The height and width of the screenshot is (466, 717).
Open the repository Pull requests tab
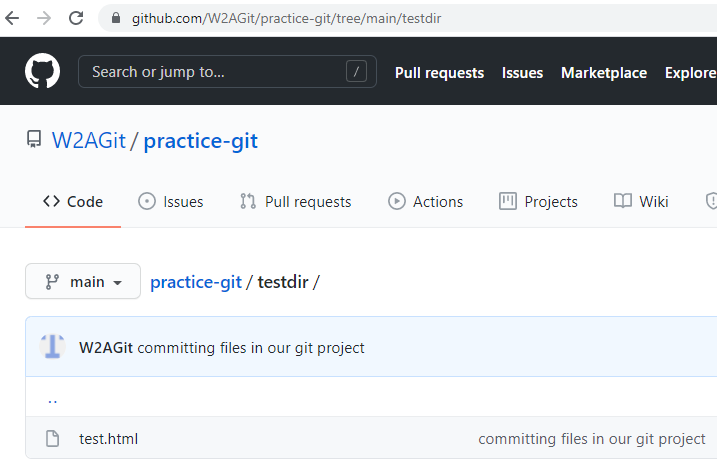point(295,202)
